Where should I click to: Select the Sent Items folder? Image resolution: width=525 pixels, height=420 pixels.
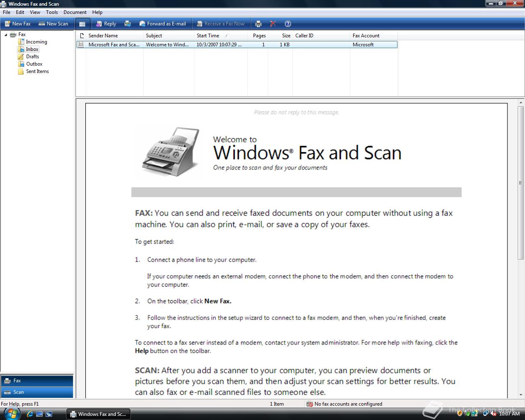(x=37, y=71)
